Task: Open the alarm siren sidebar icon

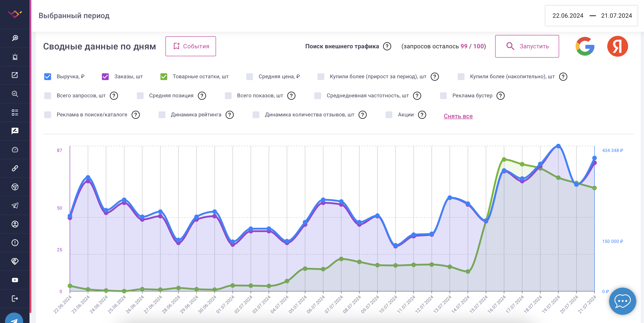Action: 15,57
